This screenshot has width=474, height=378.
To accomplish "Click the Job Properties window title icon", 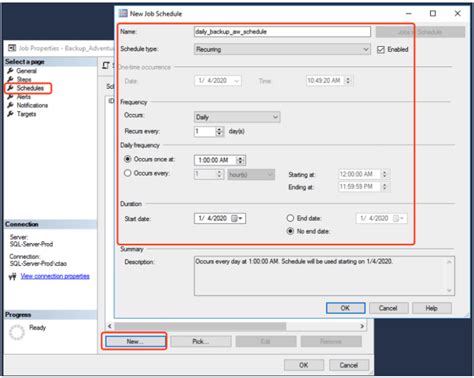I will pyautogui.click(x=12, y=48).
